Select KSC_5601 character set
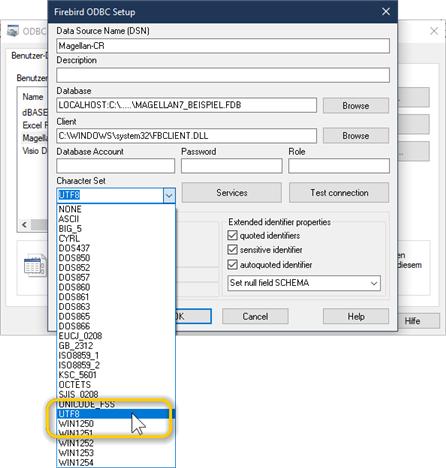This screenshot has height=468, width=446. pos(116,375)
